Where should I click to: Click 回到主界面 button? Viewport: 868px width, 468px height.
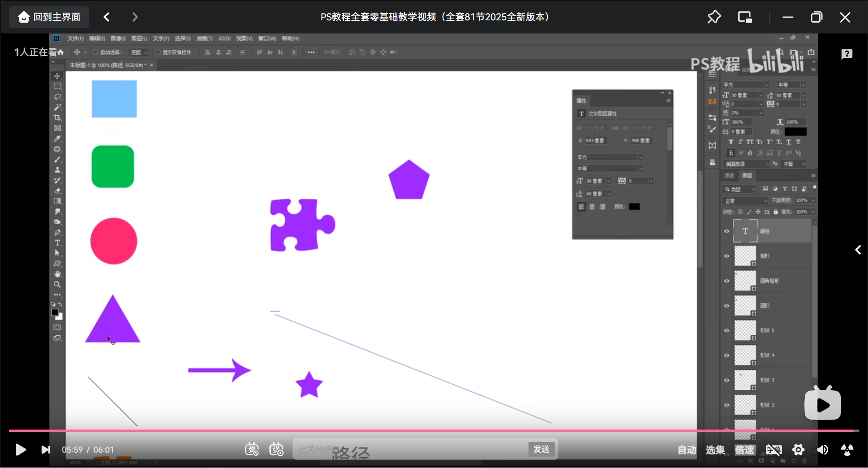49,17
